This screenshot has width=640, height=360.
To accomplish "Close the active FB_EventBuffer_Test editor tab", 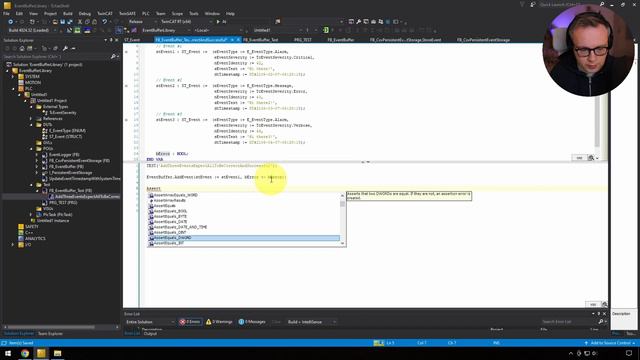I will click(238, 40).
